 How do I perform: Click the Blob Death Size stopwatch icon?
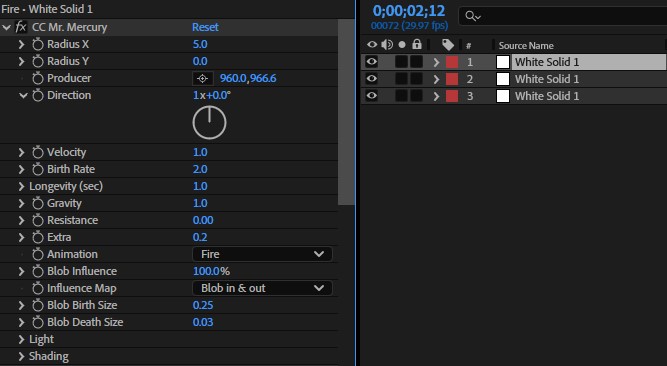pos(38,323)
